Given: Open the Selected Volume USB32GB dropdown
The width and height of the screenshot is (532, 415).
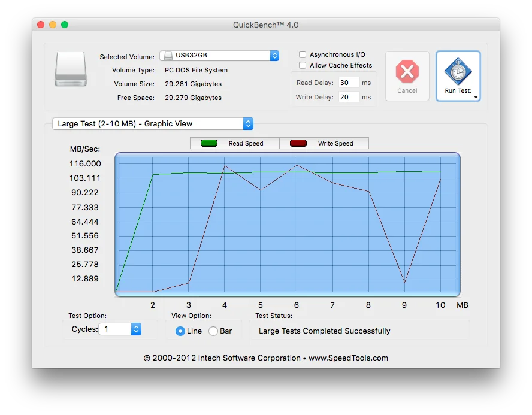Looking at the screenshot, I should [x=219, y=56].
